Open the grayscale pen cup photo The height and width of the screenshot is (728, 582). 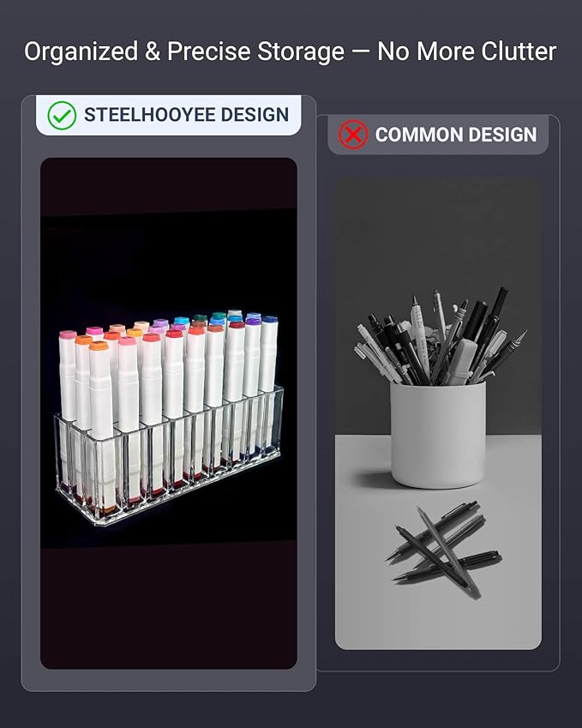point(438,412)
